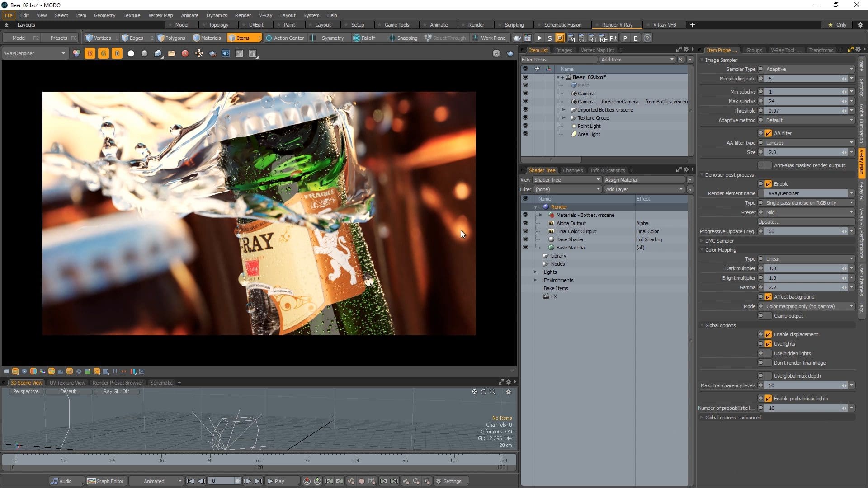Toggle the Affect background checkbox
Viewport: 868px width, 488px height.
pyautogui.click(x=768, y=297)
